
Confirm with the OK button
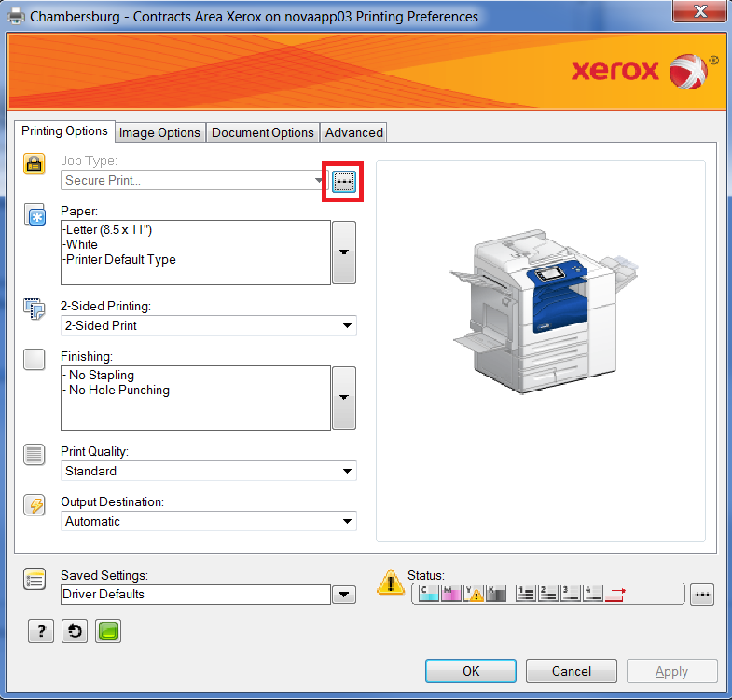471,671
